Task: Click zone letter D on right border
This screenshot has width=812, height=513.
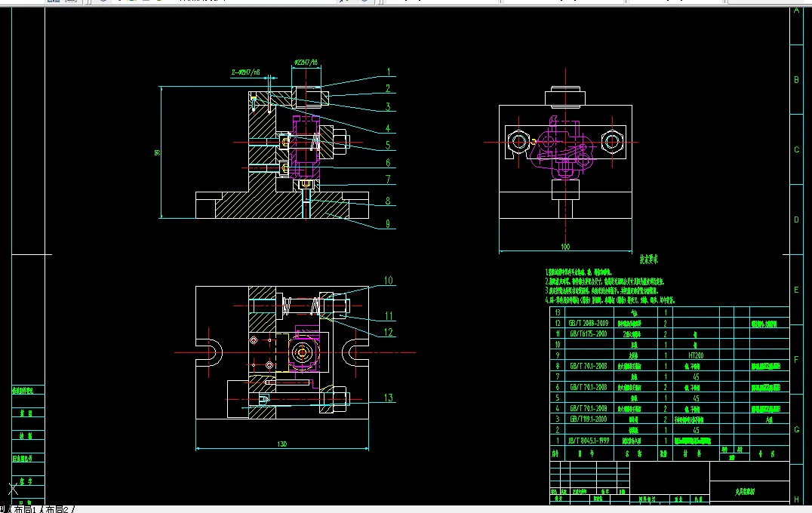Action: click(x=796, y=220)
